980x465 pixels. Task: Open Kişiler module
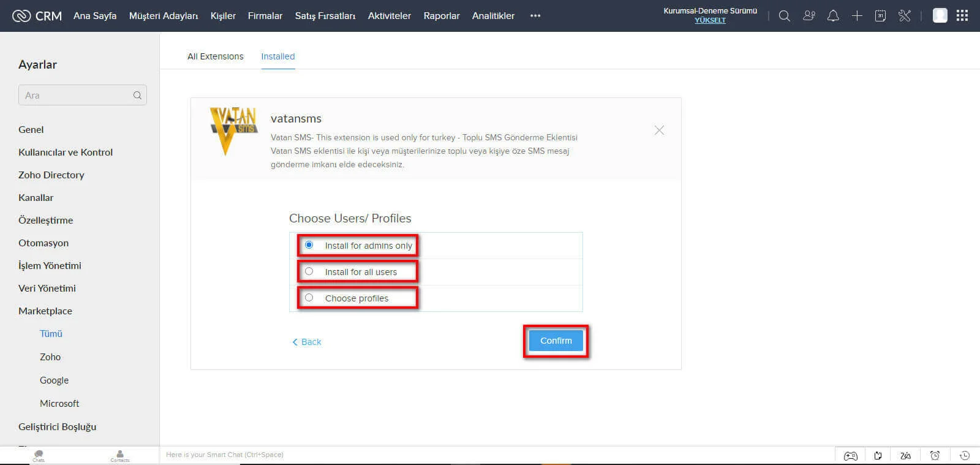tap(223, 16)
